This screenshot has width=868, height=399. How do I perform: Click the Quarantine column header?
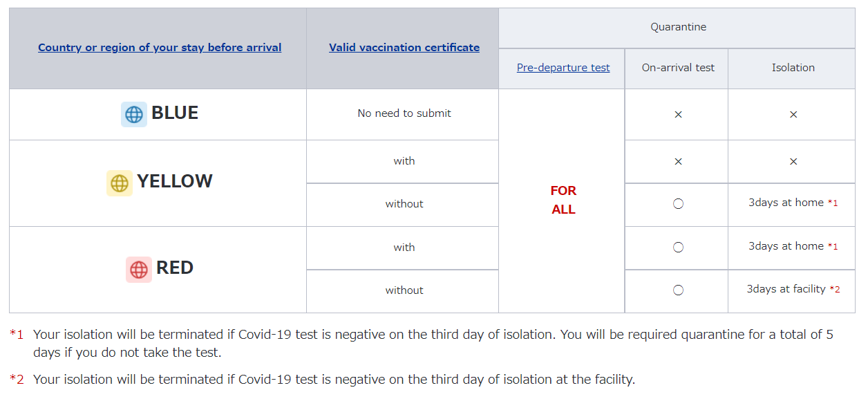tap(678, 28)
